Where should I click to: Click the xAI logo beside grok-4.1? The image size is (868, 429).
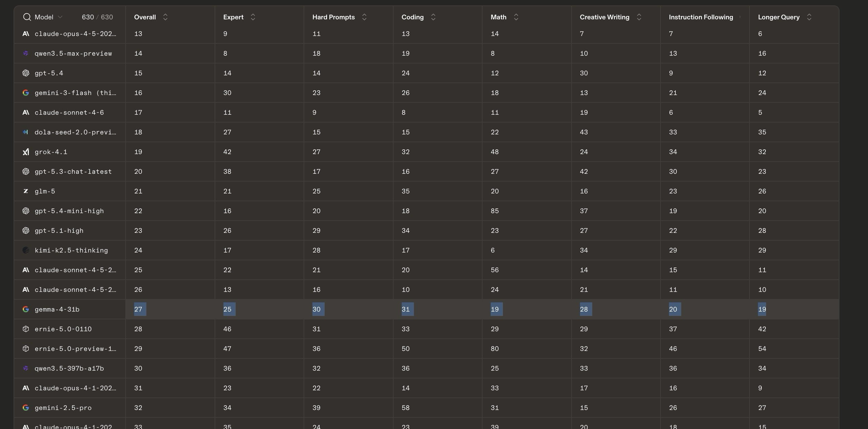tap(26, 152)
